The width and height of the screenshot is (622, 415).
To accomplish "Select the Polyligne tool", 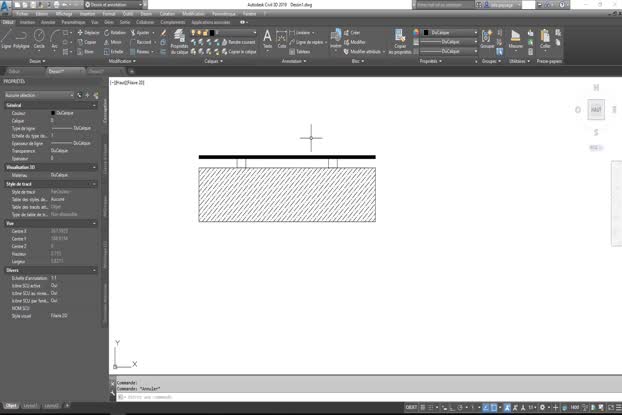I will point(21,39).
